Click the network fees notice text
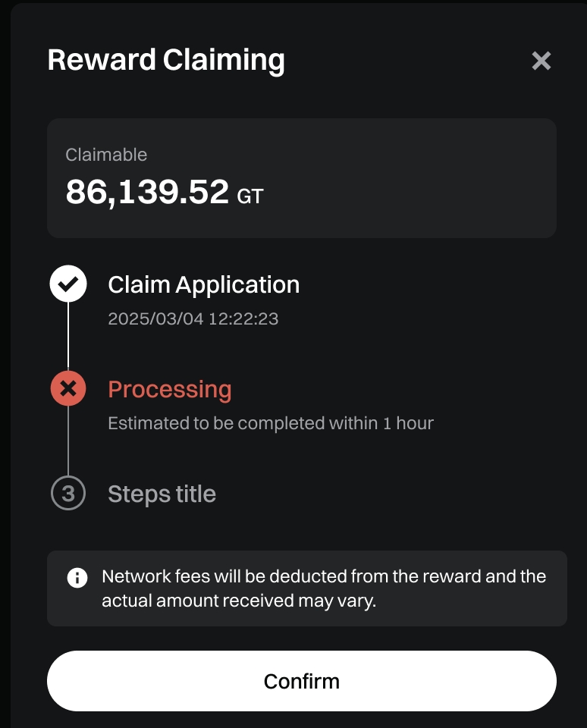 click(324, 588)
